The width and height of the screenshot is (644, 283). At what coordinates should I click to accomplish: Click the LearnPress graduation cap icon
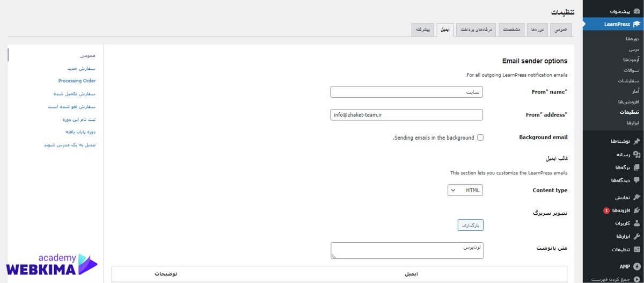636,24
